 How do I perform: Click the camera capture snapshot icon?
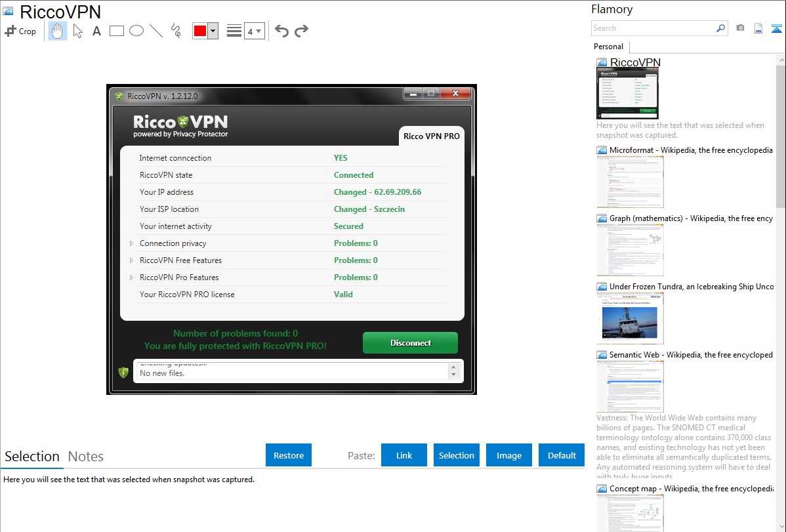740,28
